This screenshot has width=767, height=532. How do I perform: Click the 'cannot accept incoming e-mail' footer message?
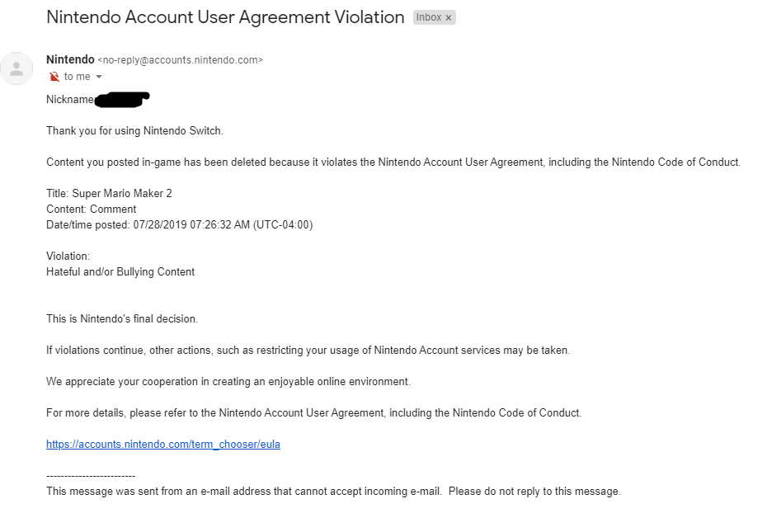pos(334,491)
